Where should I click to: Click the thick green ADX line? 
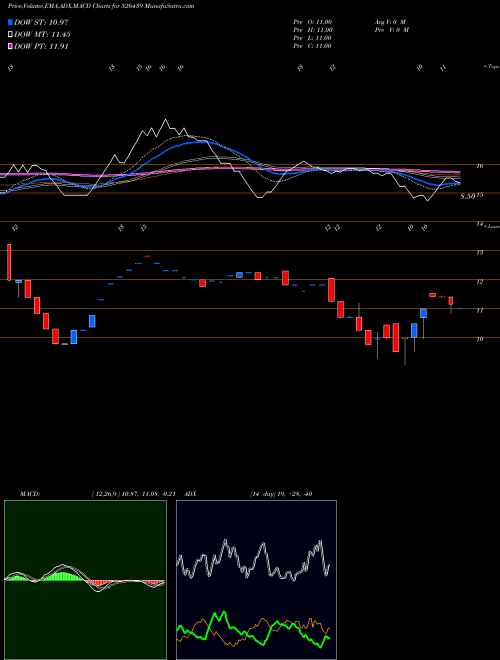(x=253, y=629)
